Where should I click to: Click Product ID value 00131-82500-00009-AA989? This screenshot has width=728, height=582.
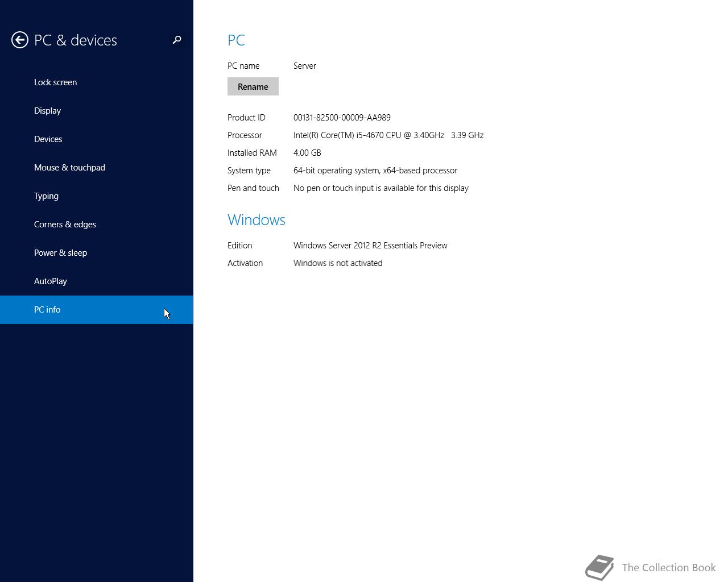pyautogui.click(x=342, y=118)
